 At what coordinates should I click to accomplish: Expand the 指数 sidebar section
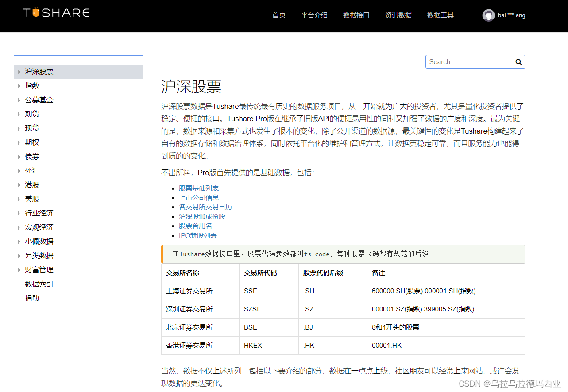[x=19, y=85]
